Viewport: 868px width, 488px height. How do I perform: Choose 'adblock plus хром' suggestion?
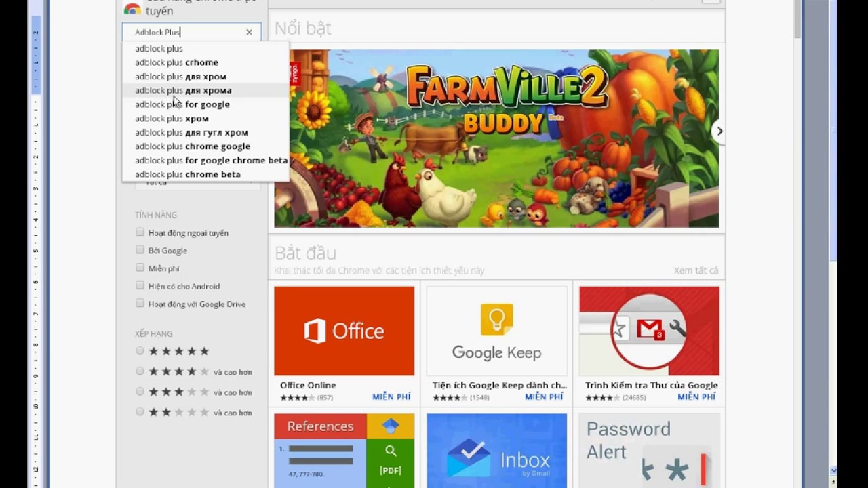(205, 119)
